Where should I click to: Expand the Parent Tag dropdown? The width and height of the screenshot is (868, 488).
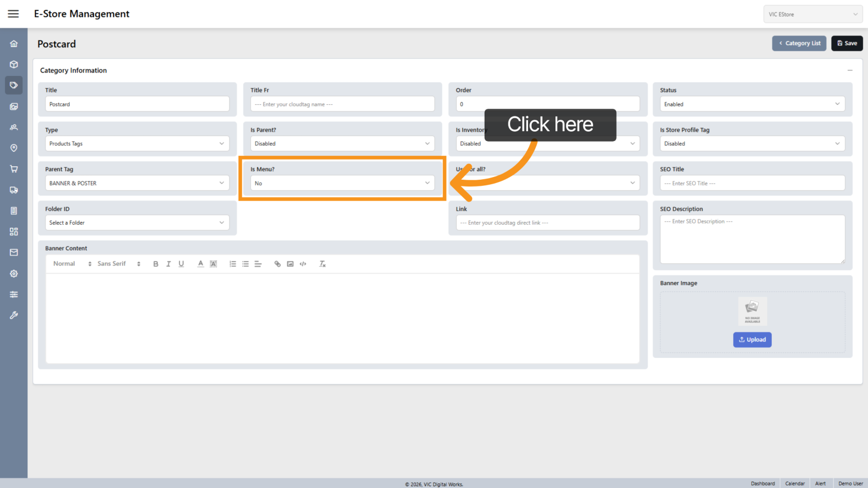tap(137, 183)
